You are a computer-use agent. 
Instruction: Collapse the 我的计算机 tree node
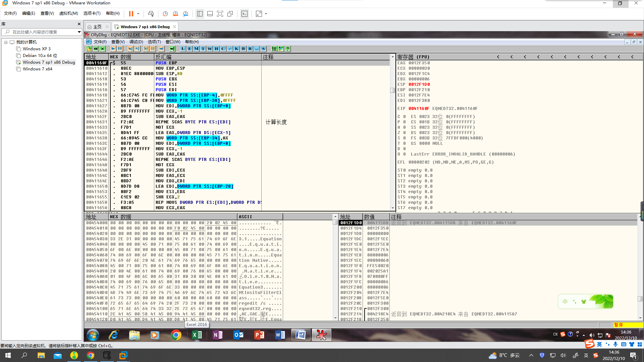(6, 42)
